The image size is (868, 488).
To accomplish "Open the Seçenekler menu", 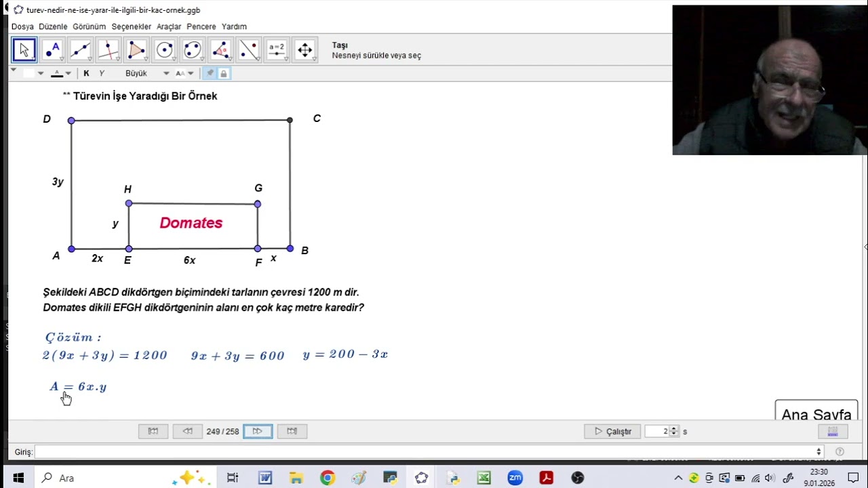I will pyautogui.click(x=132, y=26).
